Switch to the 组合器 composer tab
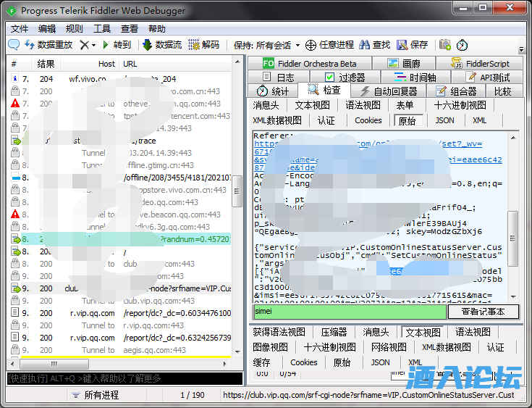 (x=456, y=91)
